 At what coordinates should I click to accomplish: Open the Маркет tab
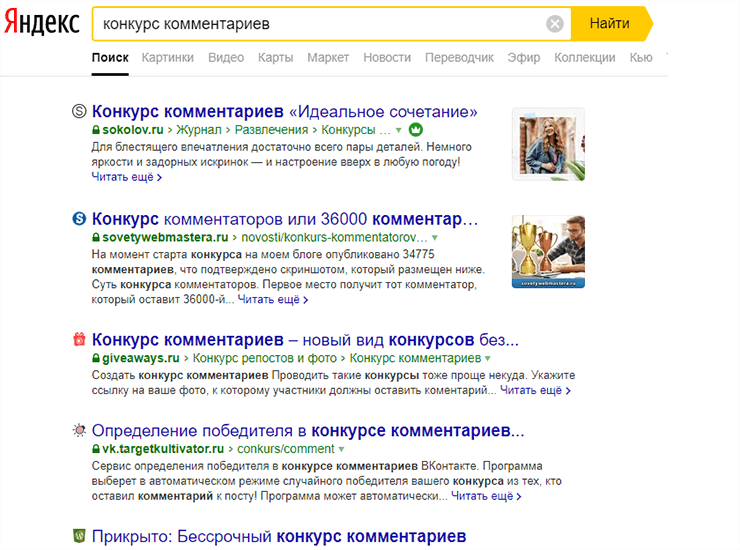click(328, 58)
